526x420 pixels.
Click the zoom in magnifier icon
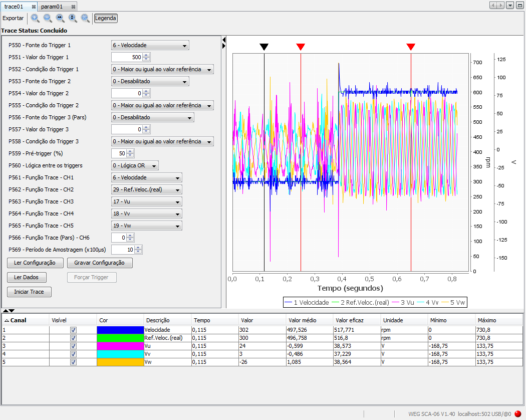[35, 19]
